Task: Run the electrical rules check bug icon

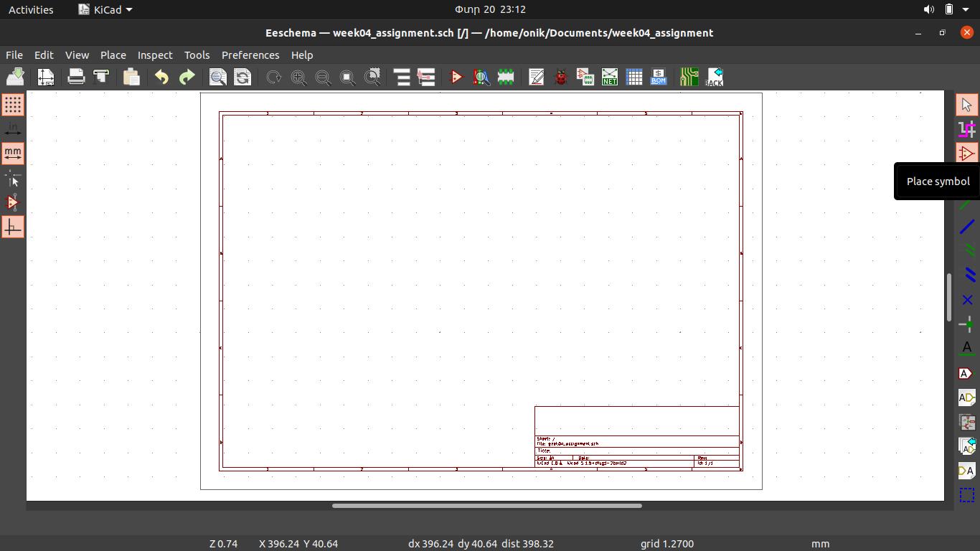Action: (561, 77)
